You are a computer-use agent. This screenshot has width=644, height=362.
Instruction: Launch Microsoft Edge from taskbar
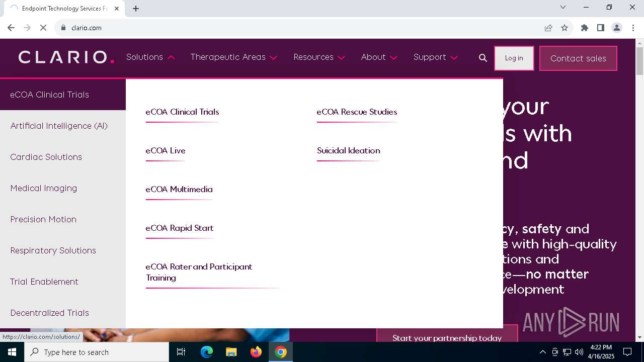click(x=207, y=352)
